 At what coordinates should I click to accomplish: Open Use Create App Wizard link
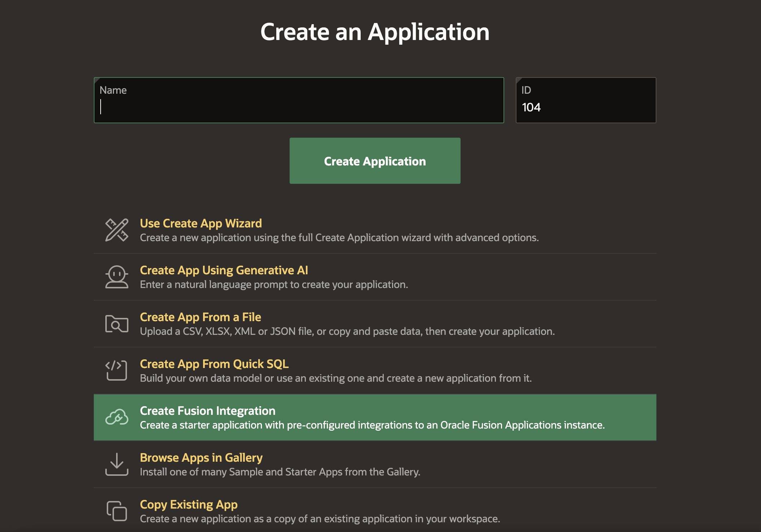pos(201,223)
